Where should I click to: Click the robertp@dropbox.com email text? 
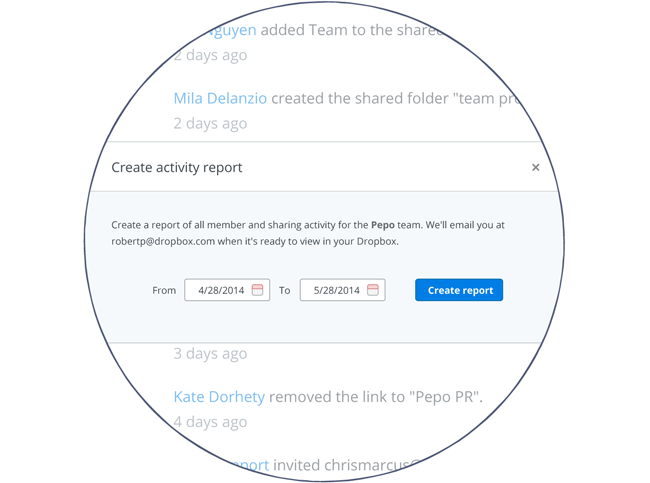(163, 241)
